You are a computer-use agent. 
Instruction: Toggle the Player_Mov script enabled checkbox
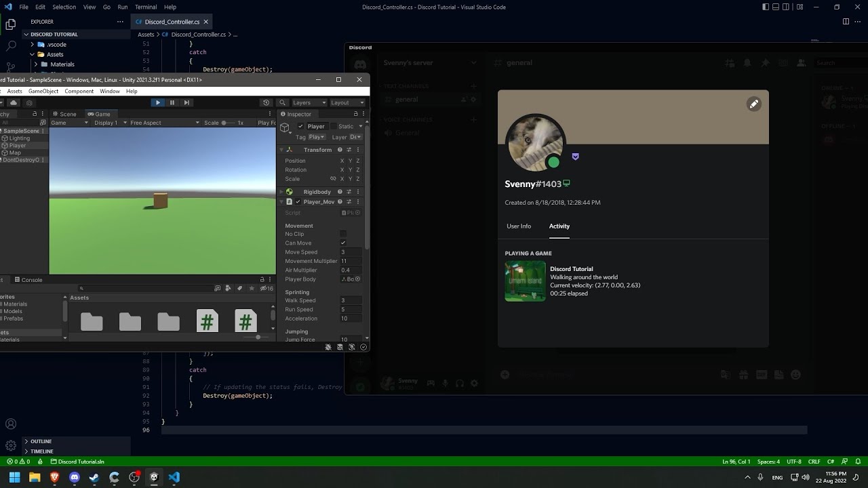pyautogui.click(x=298, y=201)
